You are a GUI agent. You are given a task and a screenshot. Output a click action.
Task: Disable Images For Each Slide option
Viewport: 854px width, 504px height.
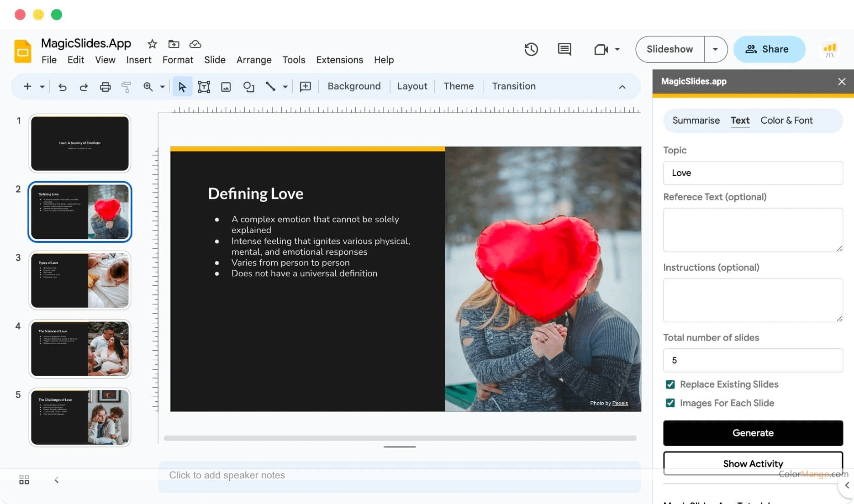(x=670, y=403)
